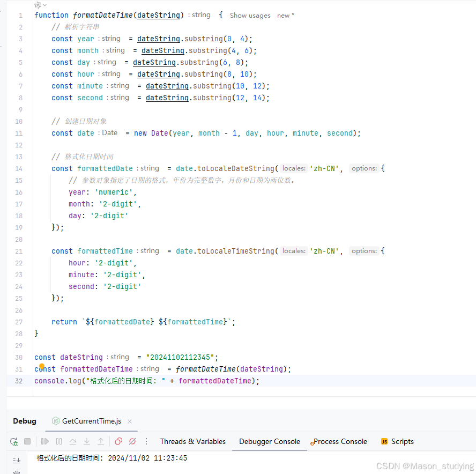Click 'day: 2-digit' option on line 18

(98, 216)
